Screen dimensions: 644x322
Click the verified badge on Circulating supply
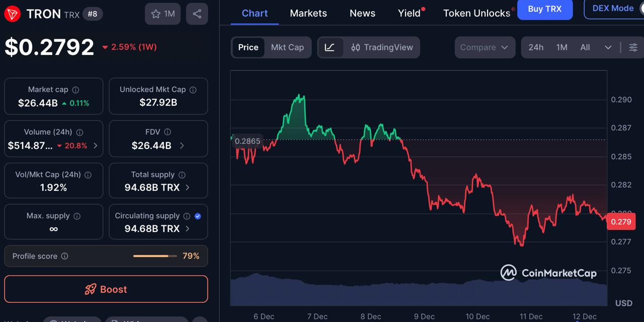[198, 216]
